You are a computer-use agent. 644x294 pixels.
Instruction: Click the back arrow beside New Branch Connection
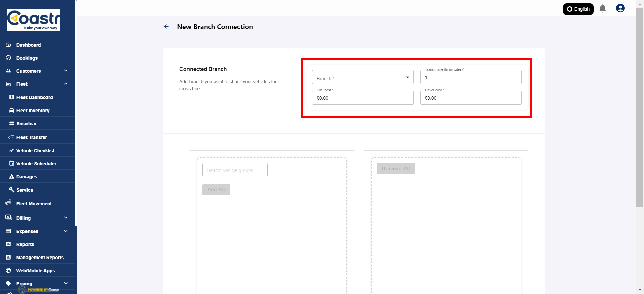(166, 27)
